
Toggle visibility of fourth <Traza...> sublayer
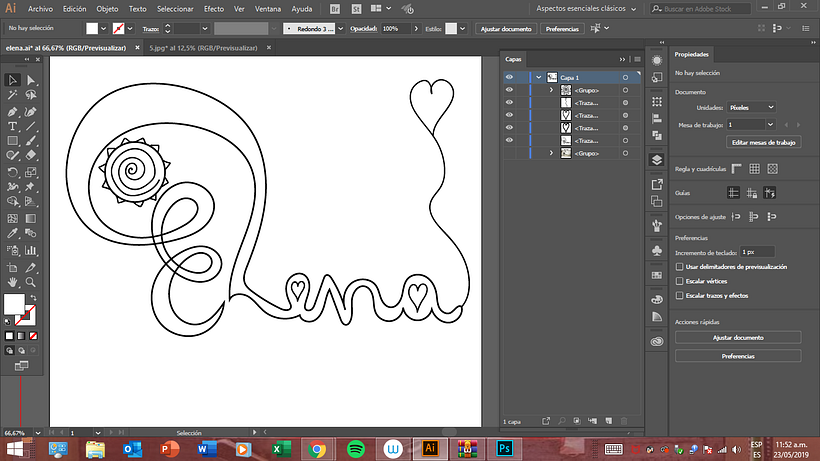tap(509, 140)
